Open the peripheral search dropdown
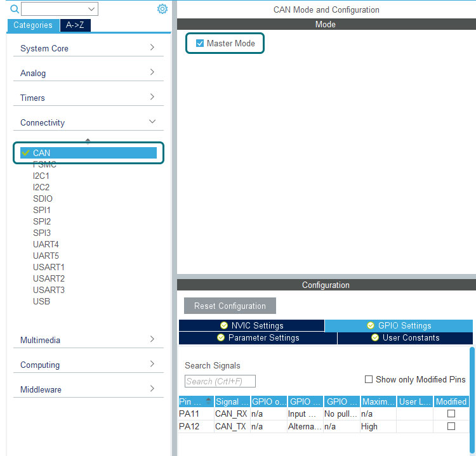The image size is (476, 456). [92, 9]
